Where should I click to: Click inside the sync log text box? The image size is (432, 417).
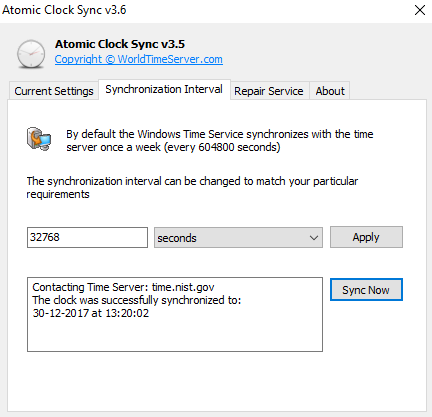(175, 314)
